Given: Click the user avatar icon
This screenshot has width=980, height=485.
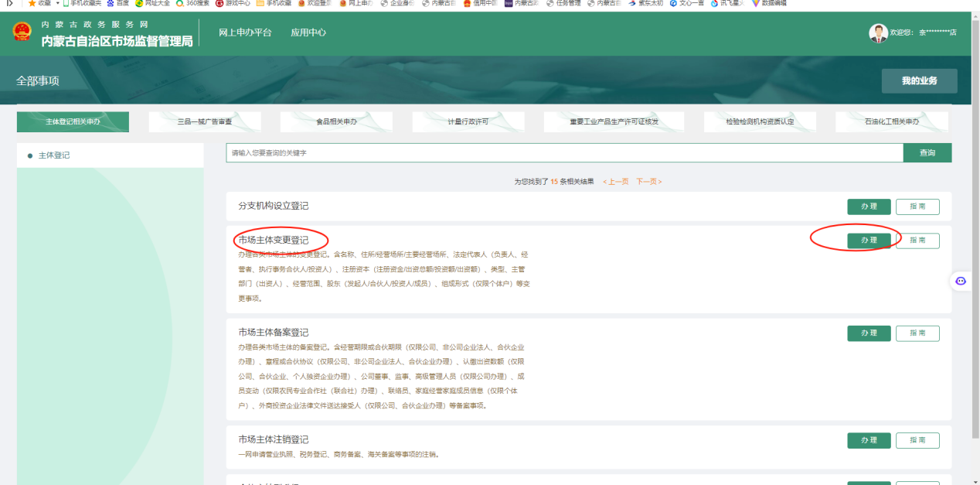Looking at the screenshot, I should point(878,32).
